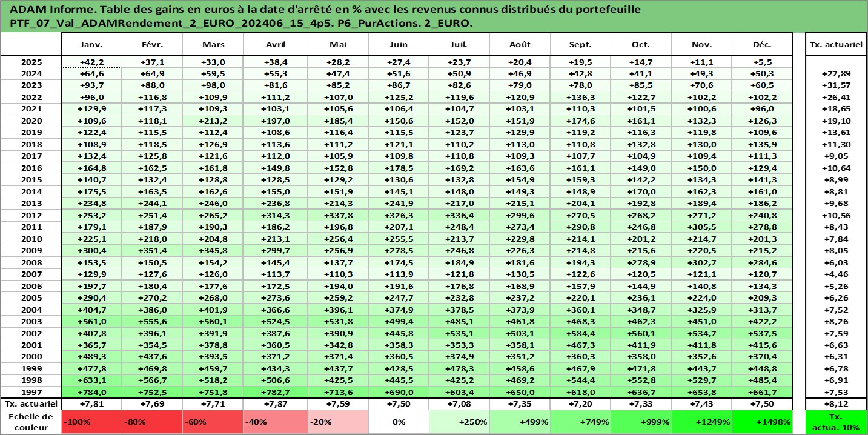Screen dimensions: 868x435
Task: Select the 2020 row label
Action: point(31,120)
